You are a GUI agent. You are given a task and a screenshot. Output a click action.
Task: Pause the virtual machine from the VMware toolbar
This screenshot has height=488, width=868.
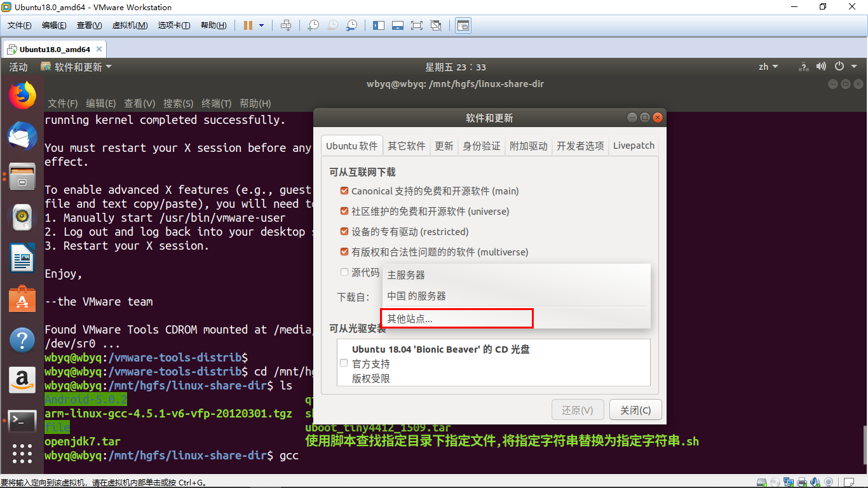(x=248, y=25)
